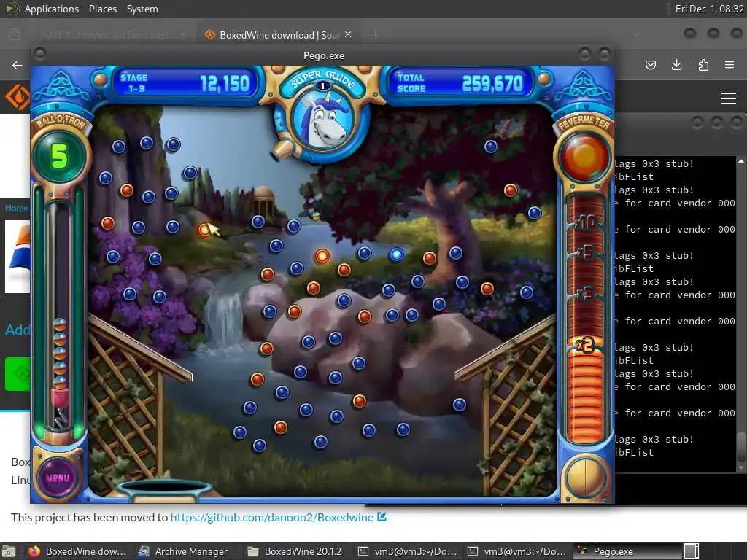
Task: Switch to Archive Manager in the taskbar
Action: pos(182,551)
